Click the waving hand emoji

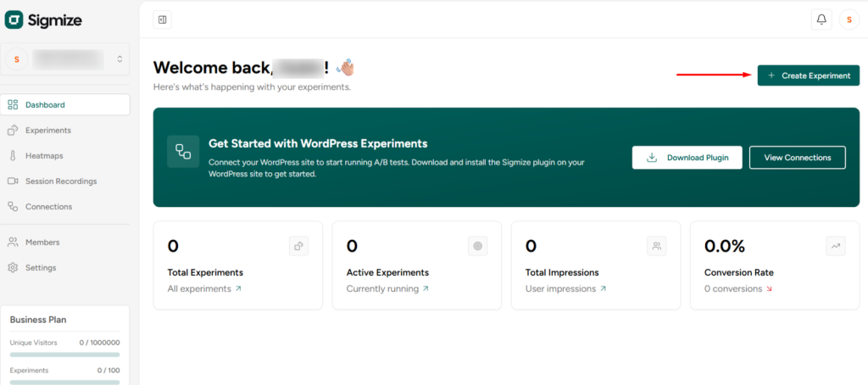pyautogui.click(x=345, y=68)
